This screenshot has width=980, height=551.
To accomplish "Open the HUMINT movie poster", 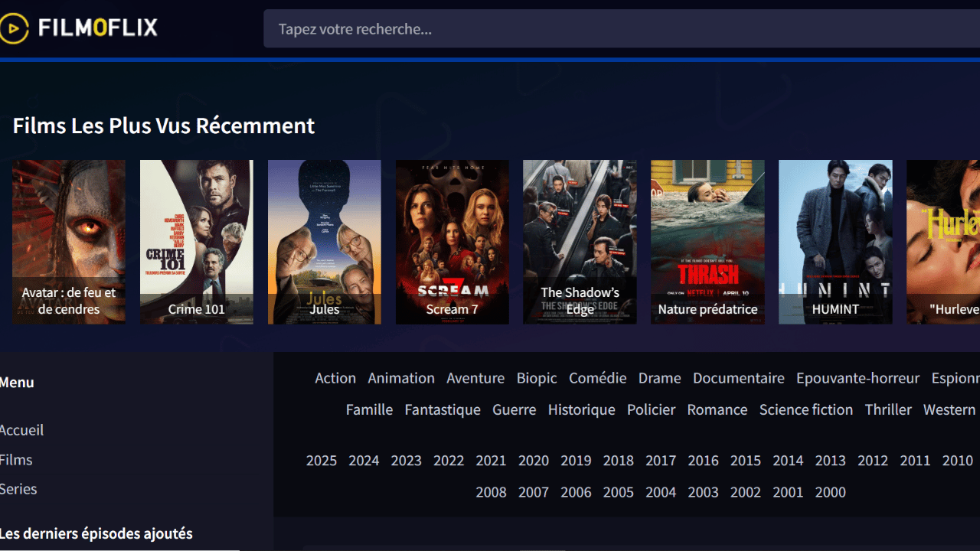I will pos(835,242).
